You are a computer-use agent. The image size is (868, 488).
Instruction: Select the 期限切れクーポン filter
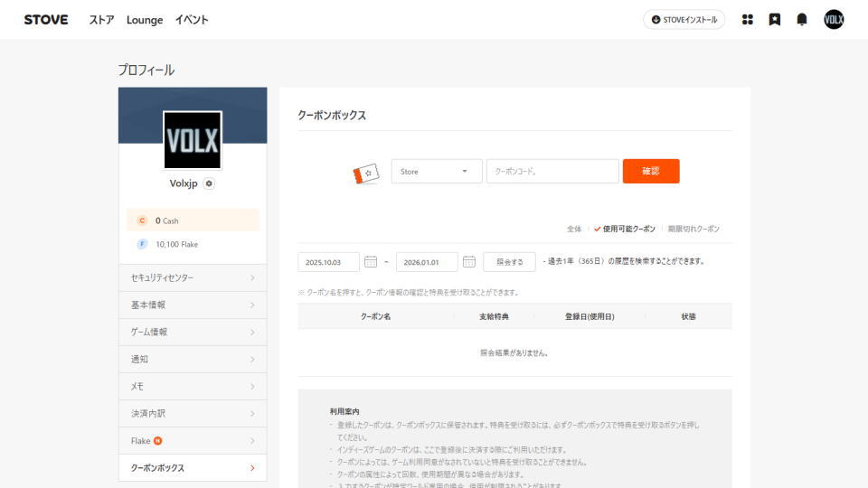[x=693, y=230]
